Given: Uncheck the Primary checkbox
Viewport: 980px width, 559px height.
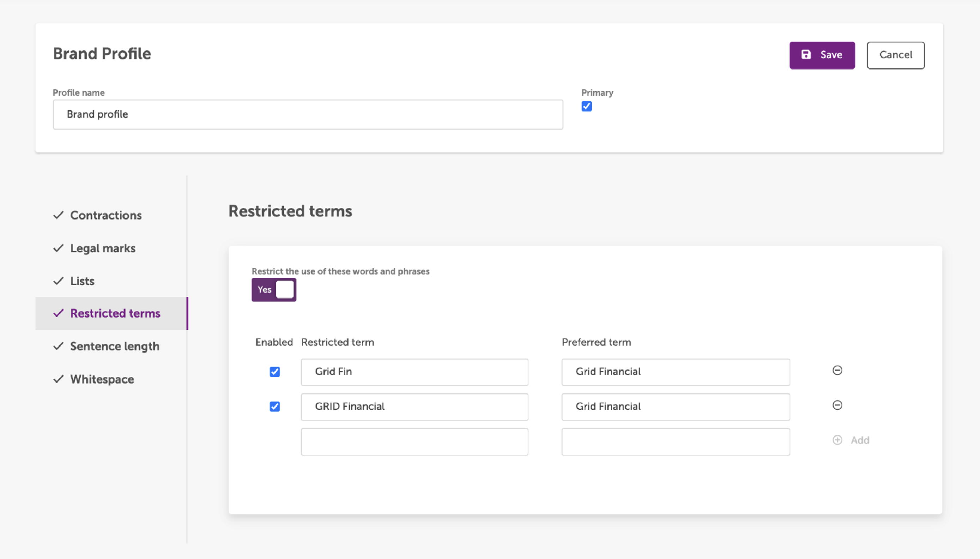Looking at the screenshot, I should [586, 106].
